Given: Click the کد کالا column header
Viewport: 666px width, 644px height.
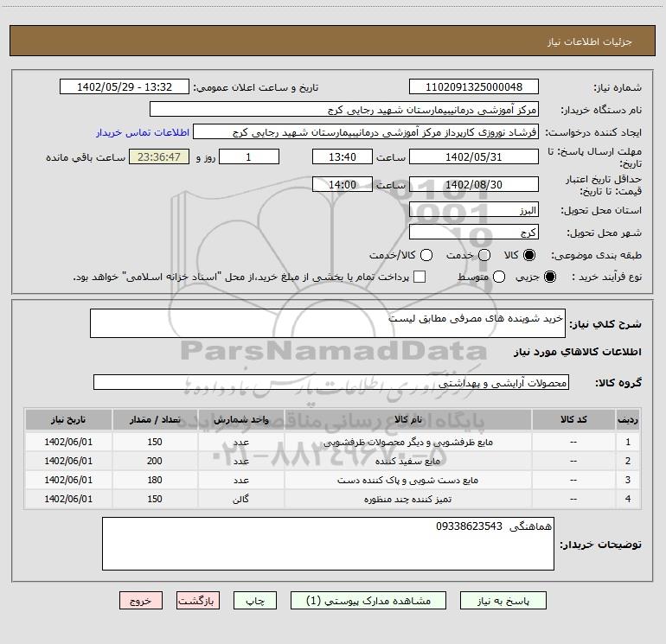Looking at the screenshot, I should point(573,420).
